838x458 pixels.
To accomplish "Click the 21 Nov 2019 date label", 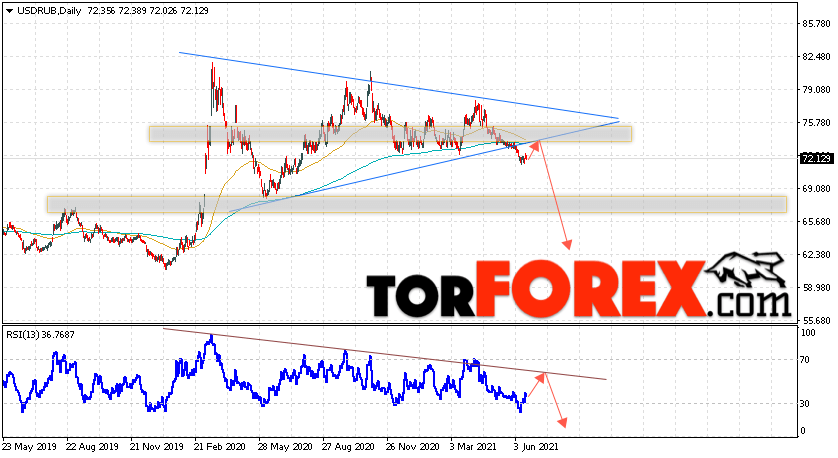I will [x=157, y=446].
